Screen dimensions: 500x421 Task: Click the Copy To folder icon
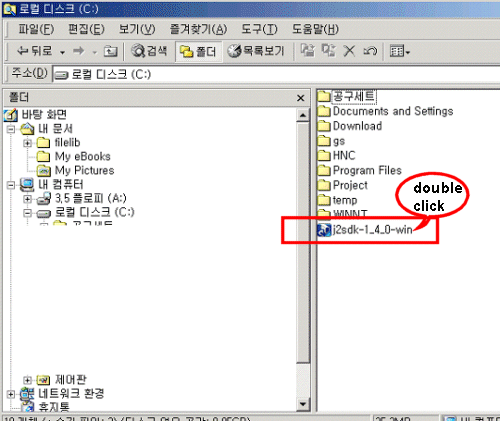click(328, 51)
